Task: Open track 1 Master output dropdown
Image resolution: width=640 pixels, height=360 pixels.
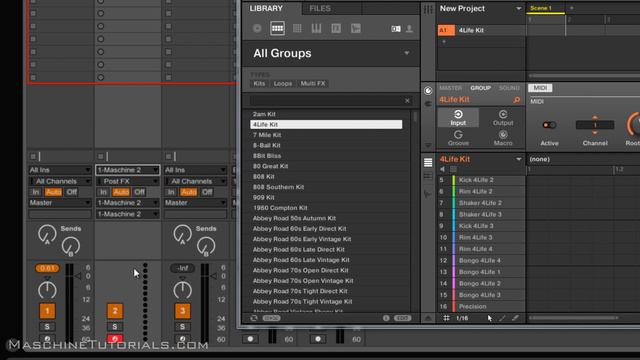Action: [x=60, y=203]
